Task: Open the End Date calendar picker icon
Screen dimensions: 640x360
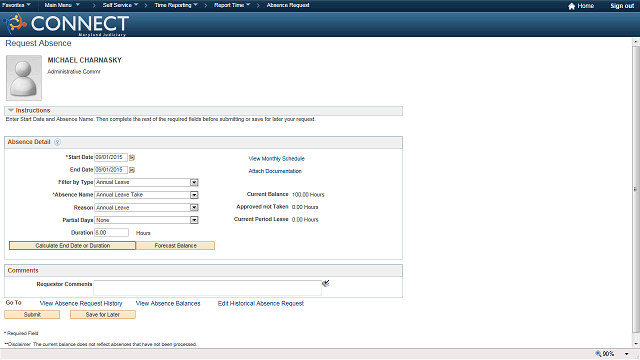Action: 132,170
